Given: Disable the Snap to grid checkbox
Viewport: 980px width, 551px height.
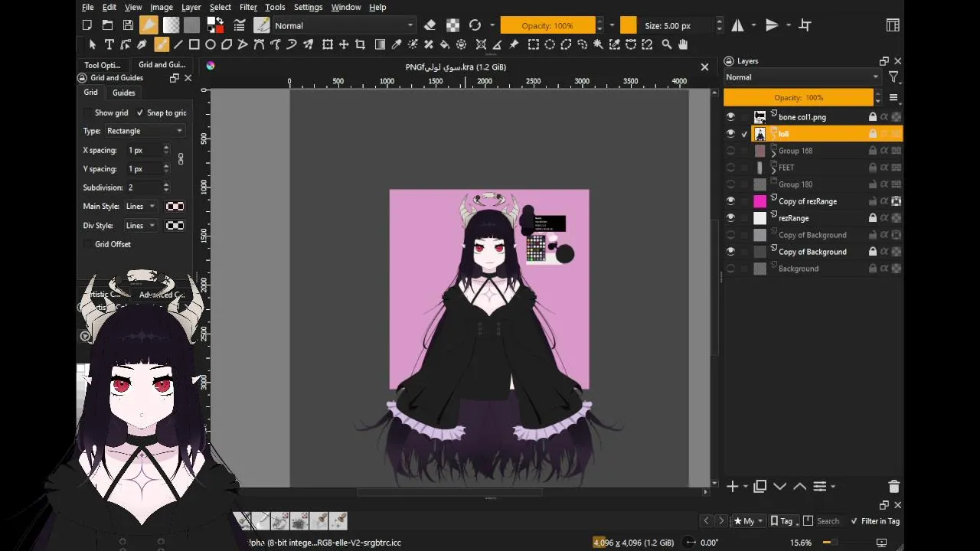Looking at the screenshot, I should click(140, 112).
